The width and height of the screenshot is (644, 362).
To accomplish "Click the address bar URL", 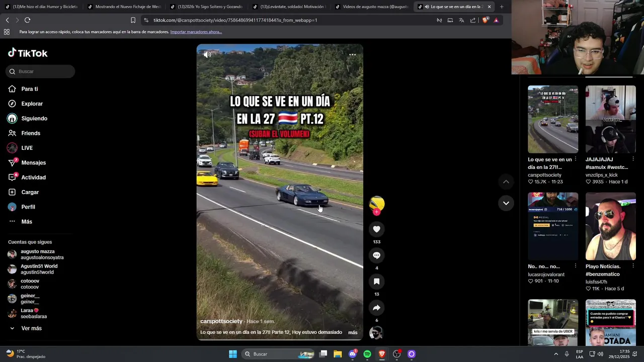I will (x=235, y=20).
